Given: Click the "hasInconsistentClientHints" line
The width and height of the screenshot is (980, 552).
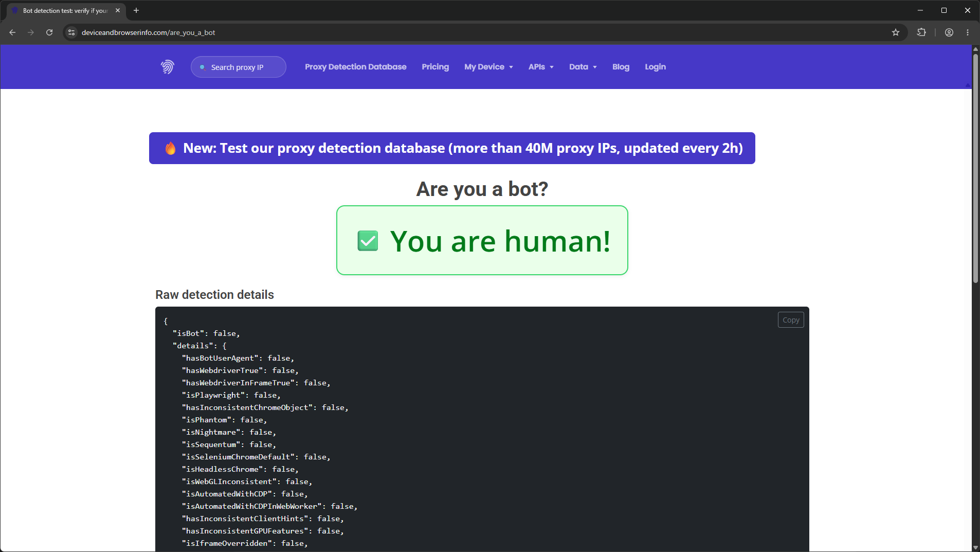Looking at the screenshot, I should pyautogui.click(x=263, y=519).
